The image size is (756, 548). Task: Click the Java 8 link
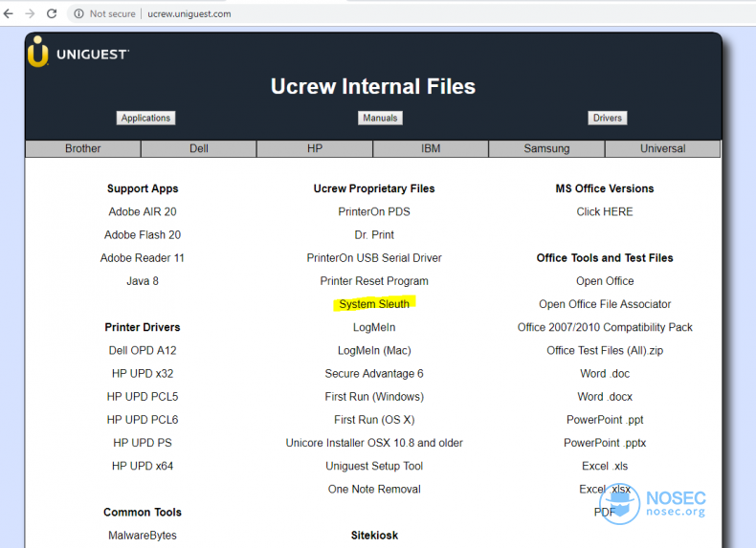point(143,281)
